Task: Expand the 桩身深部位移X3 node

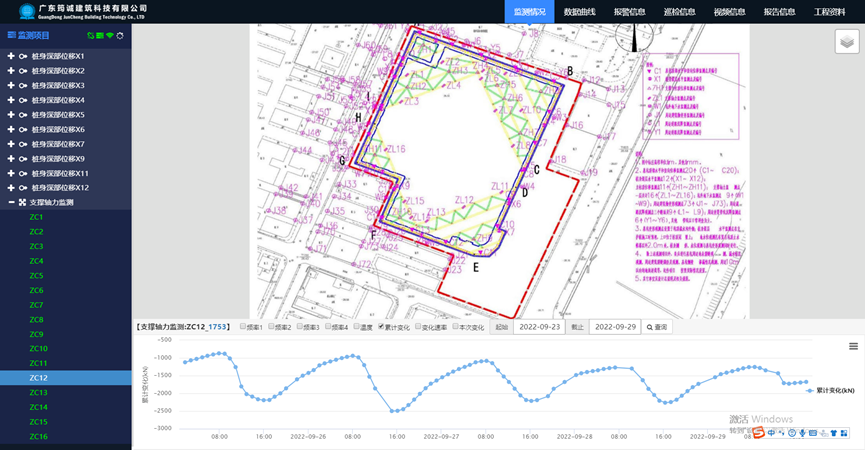Action: 10,85
